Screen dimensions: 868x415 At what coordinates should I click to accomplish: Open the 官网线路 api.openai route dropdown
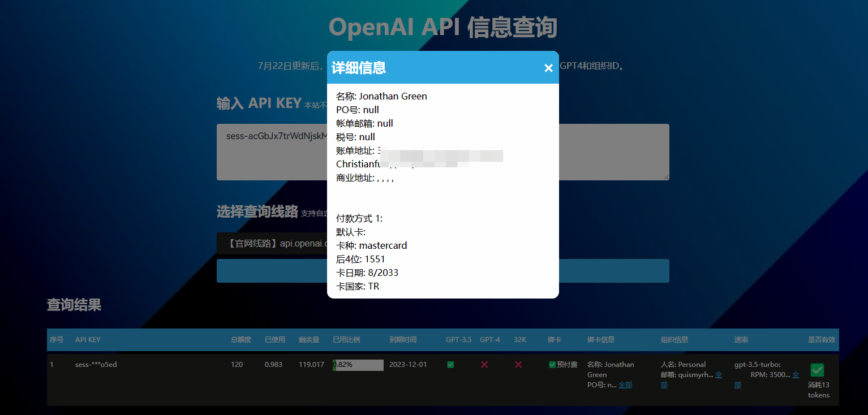[x=443, y=244]
